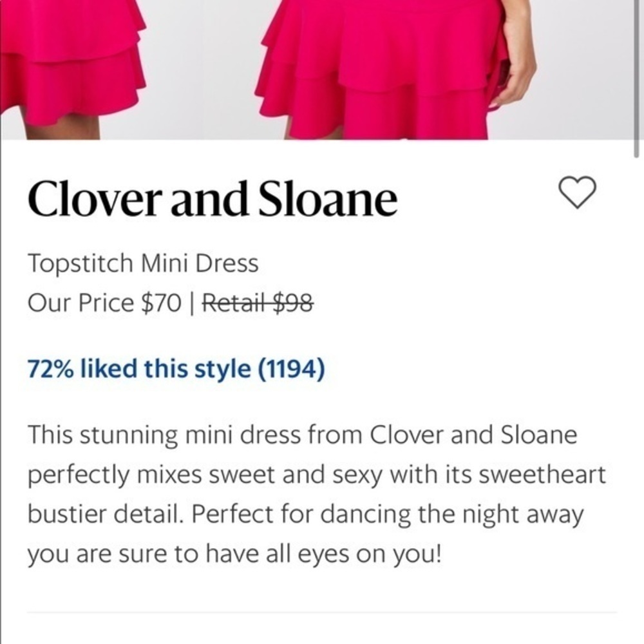The height and width of the screenshot is (644, 644).
Task: Open the Clover and Sloane brand page
Action: click(x=213, y=198)
